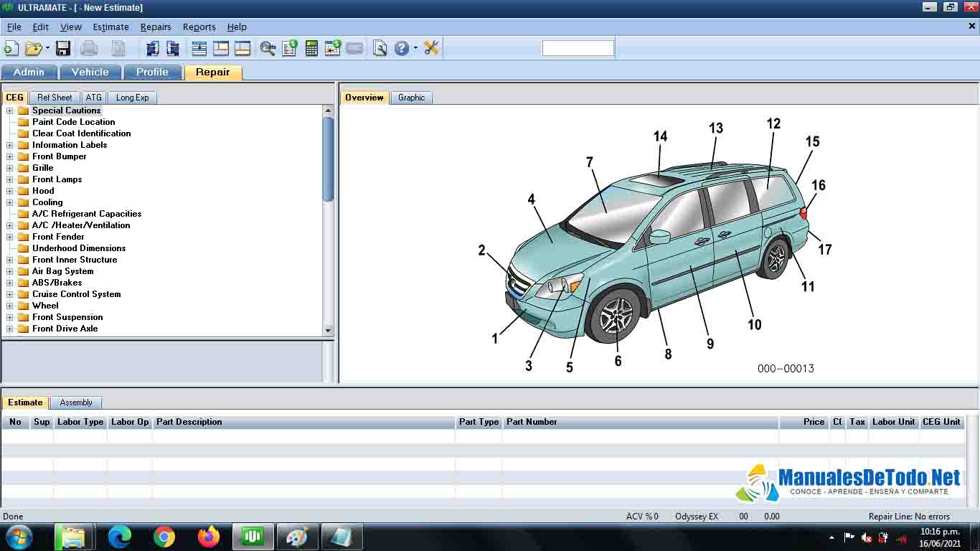The image size is (980, 551).
Task: Click the wrench and screwdriver tools icon
Action: tap(431, 48)
